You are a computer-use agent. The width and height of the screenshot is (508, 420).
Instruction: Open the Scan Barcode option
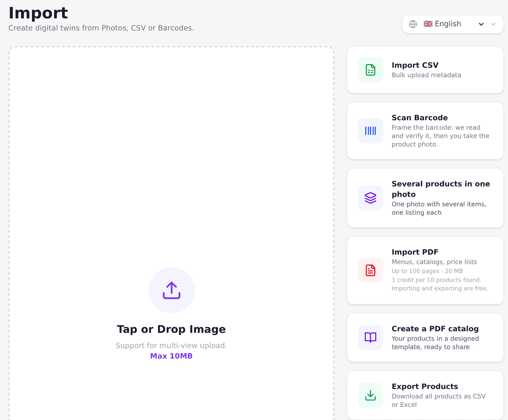pos(425,131)
